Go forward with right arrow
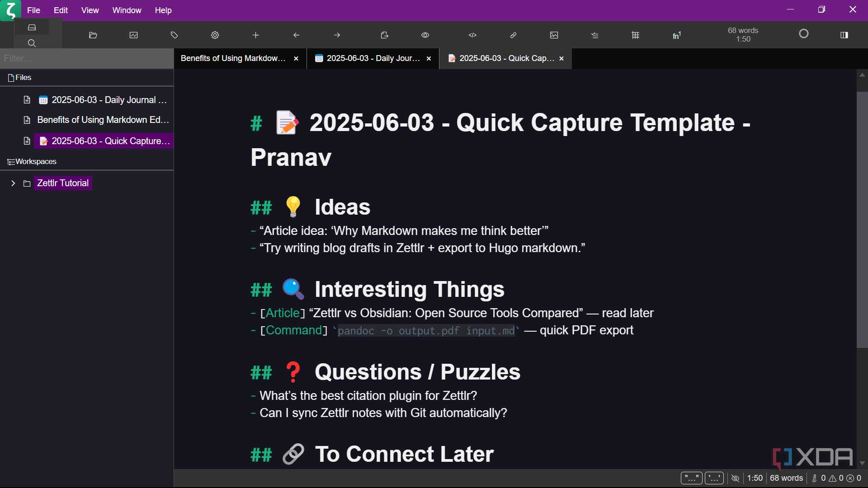Image resolution: width=868 pixels, height=488 pixels. [x=337, y=35]
